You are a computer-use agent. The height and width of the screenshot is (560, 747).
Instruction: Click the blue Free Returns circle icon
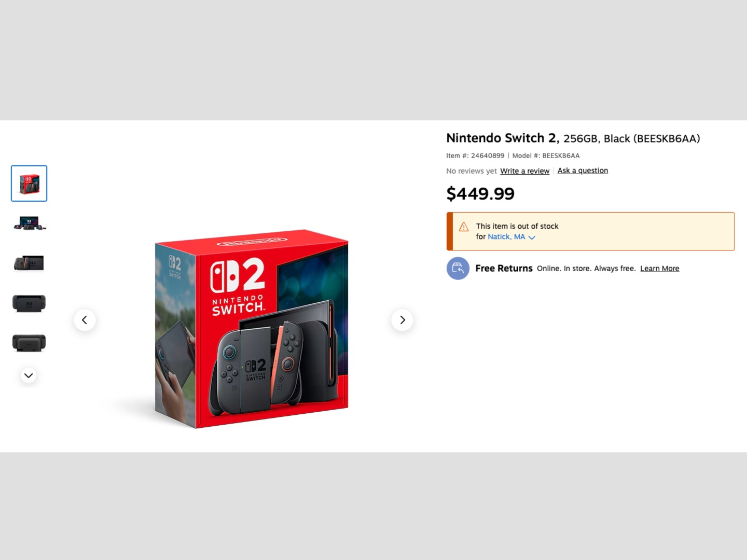point(458,268)
